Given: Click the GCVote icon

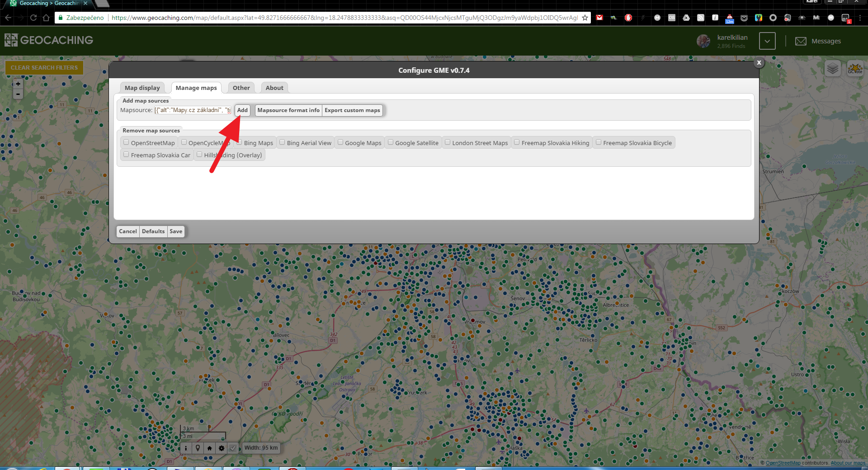Looking at the screenshot, I should (x=855, y=68).
